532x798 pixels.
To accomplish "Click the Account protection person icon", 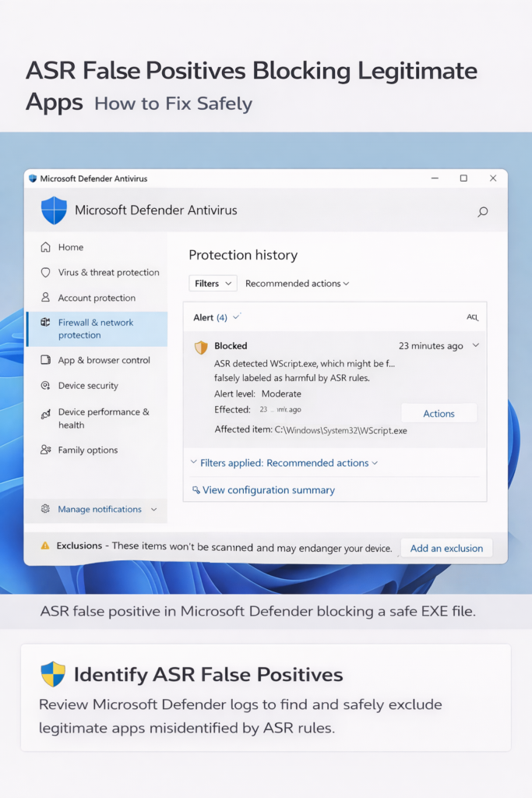I will 46,297.
